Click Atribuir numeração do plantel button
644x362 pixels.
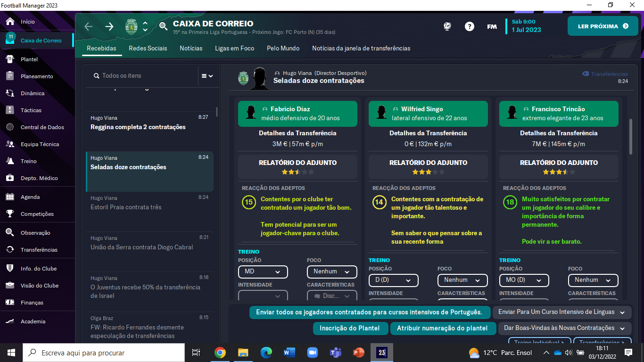click(x=442, y=328)
